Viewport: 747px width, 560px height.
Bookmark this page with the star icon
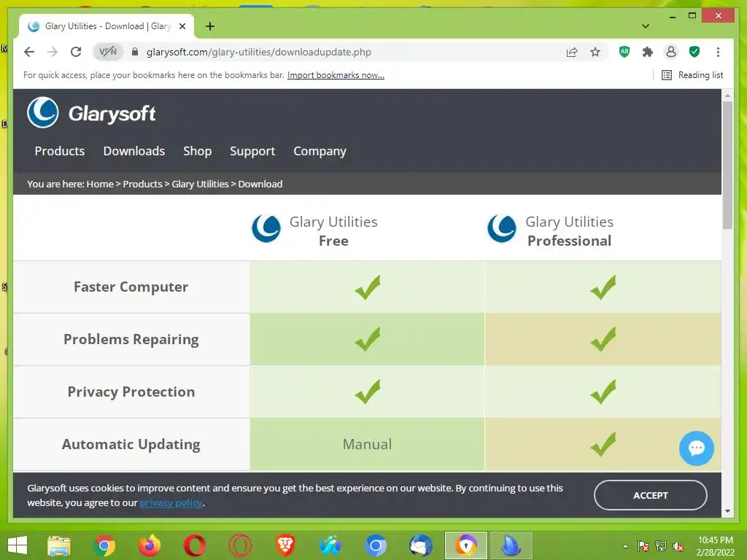point(595,52)
